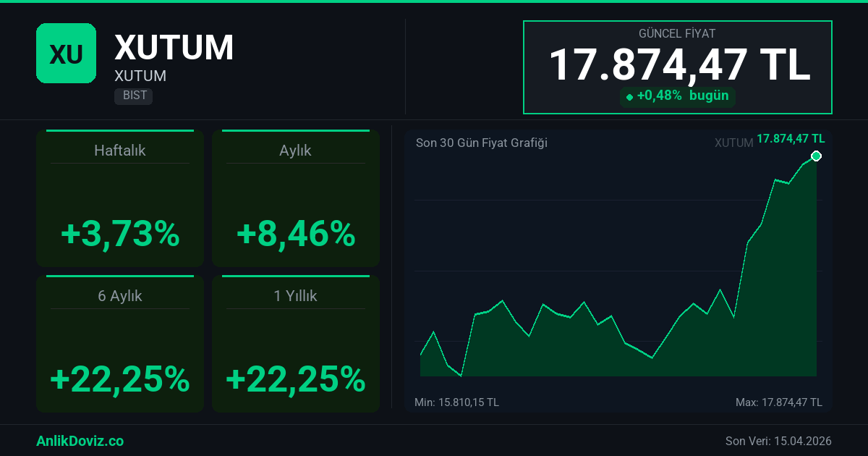Click the large 17.874,47 TL current price
The image size is (868, 456).
point(678,65)
